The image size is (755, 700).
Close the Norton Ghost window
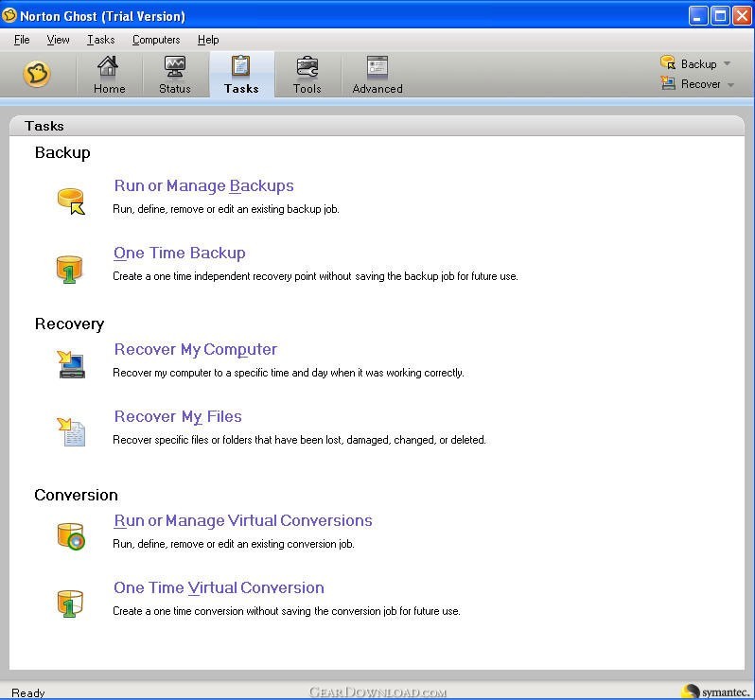coord(742,15)
